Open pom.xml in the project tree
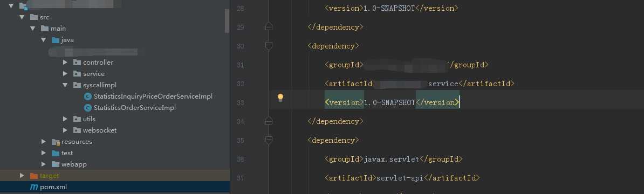Image resolution: width=644 pixels, height=194 pixels. 53,187
